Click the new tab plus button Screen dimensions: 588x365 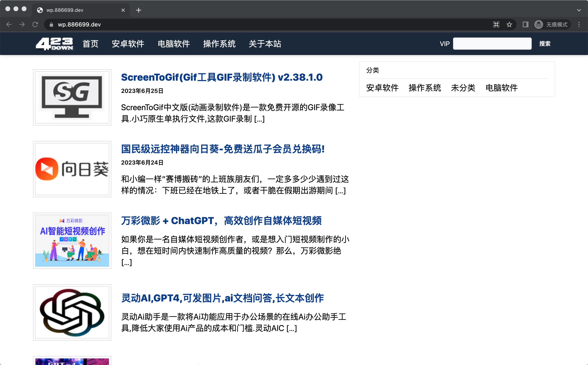pyautogui.click(x=138, y=10)
